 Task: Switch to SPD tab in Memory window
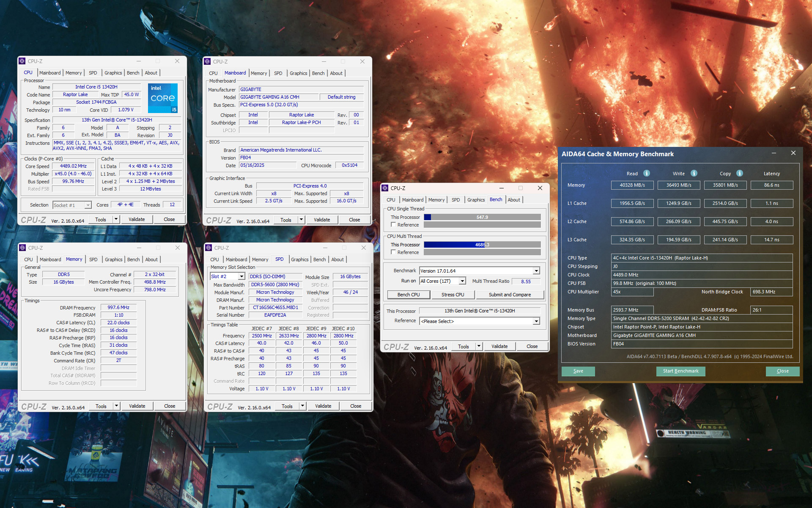pyautogui.click(x=93, y=260)
